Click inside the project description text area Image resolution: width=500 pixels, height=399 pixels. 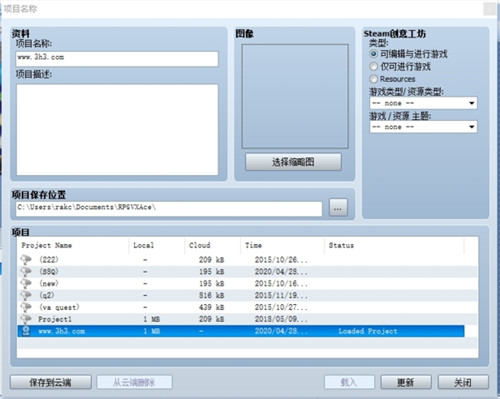[117, 130]
